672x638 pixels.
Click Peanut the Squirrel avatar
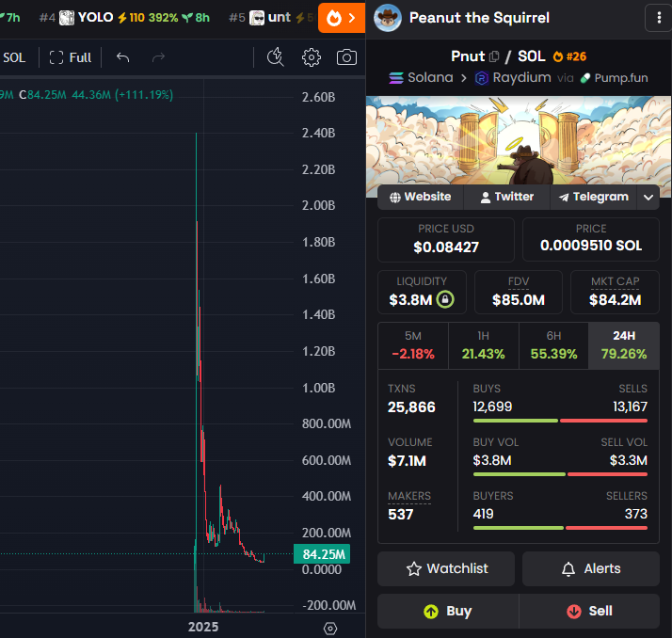pyautogui.click(x=388, y=18)
